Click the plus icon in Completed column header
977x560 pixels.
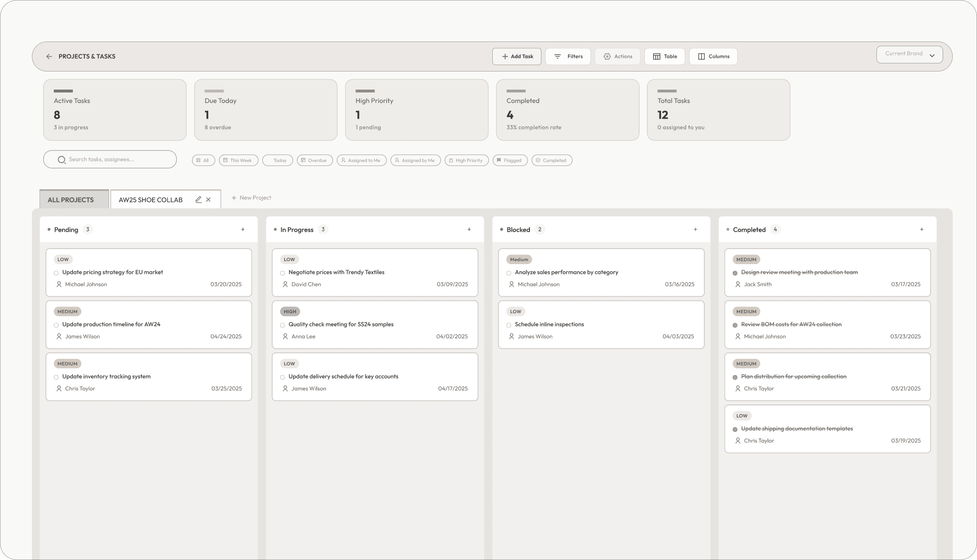[922, 230]
